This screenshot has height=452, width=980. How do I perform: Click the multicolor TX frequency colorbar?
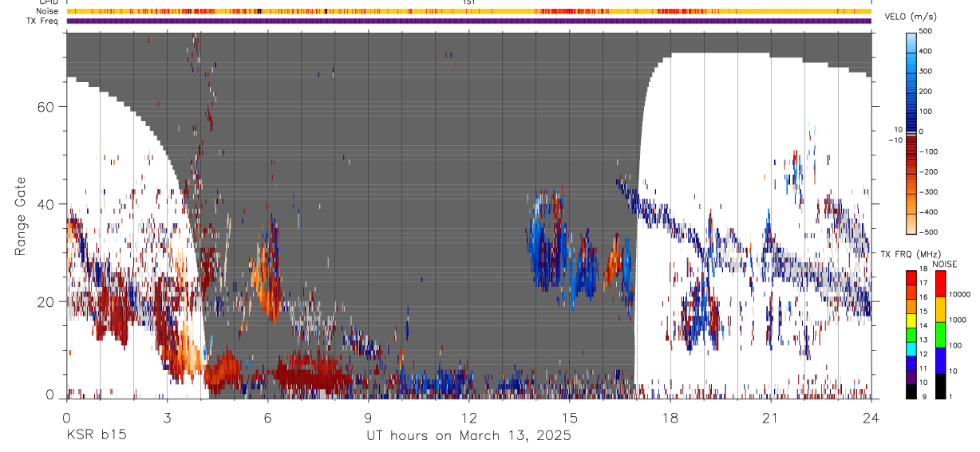coord(911,335)
